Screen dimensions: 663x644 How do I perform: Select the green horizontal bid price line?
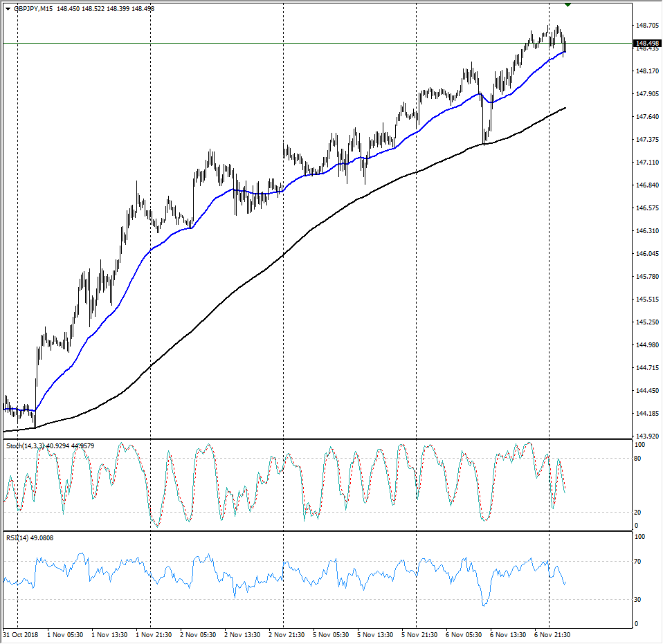pos(277,44)
